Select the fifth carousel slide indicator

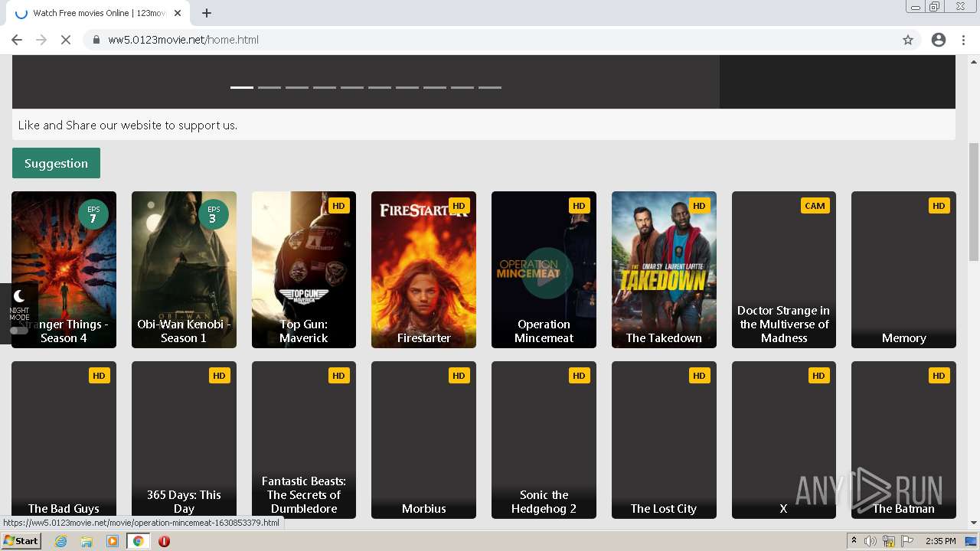coord(352,87)
